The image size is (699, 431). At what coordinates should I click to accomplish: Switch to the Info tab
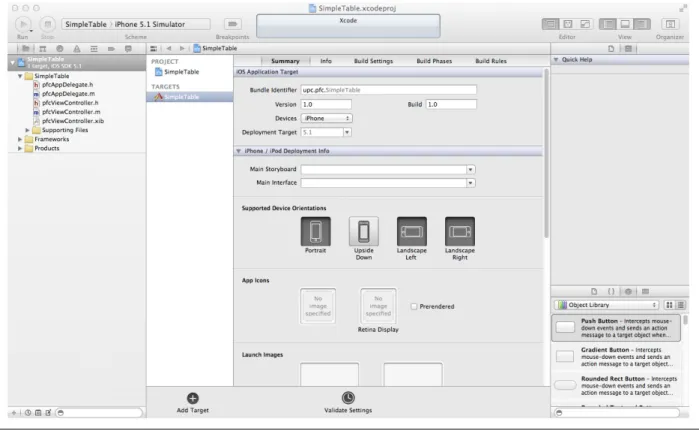point(326,61)
